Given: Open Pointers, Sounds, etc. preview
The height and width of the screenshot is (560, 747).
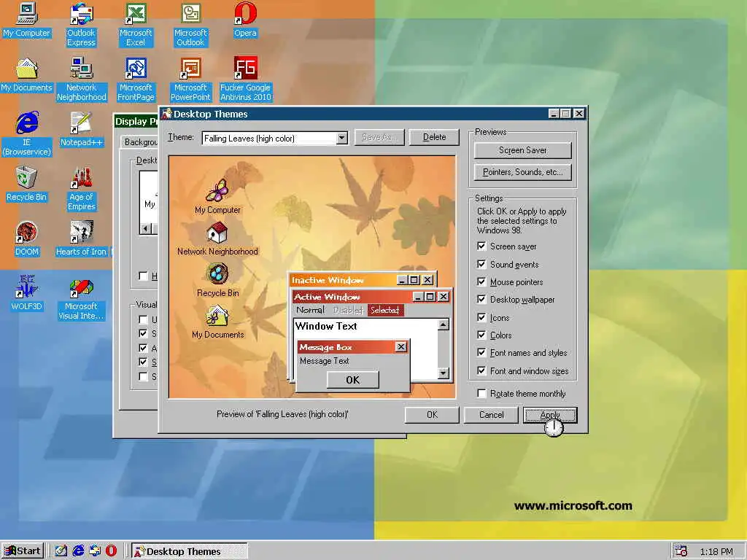Looking at the screenshot, I should (x=522, y=172).
